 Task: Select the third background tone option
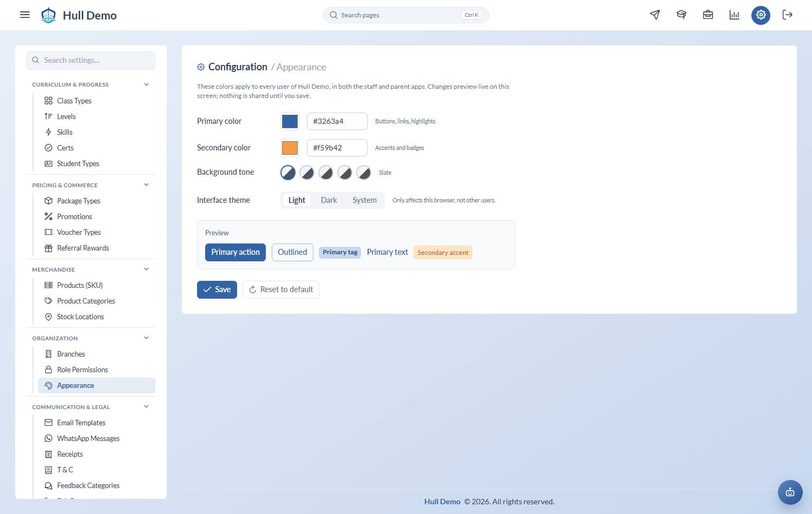point(326,173)
